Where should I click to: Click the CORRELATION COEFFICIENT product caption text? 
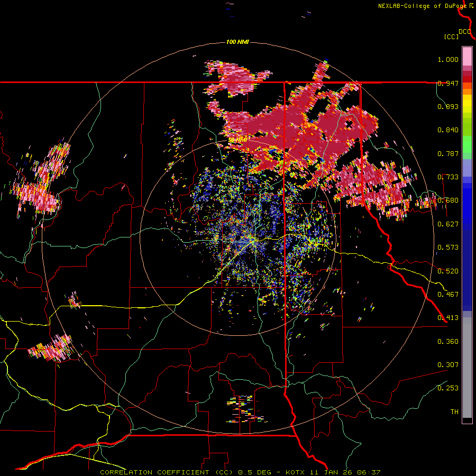pos(240,472)
